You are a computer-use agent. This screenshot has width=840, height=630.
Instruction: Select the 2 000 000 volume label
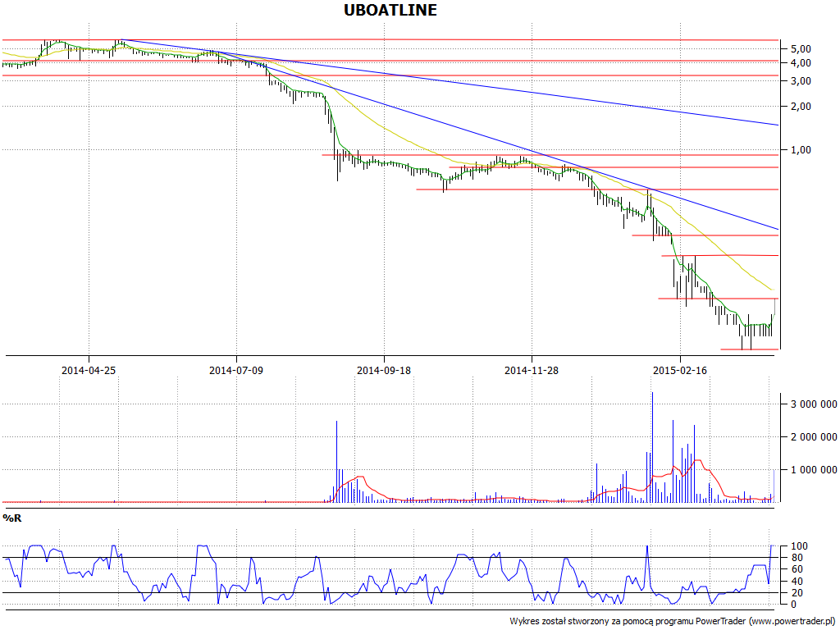coord(814,437)
